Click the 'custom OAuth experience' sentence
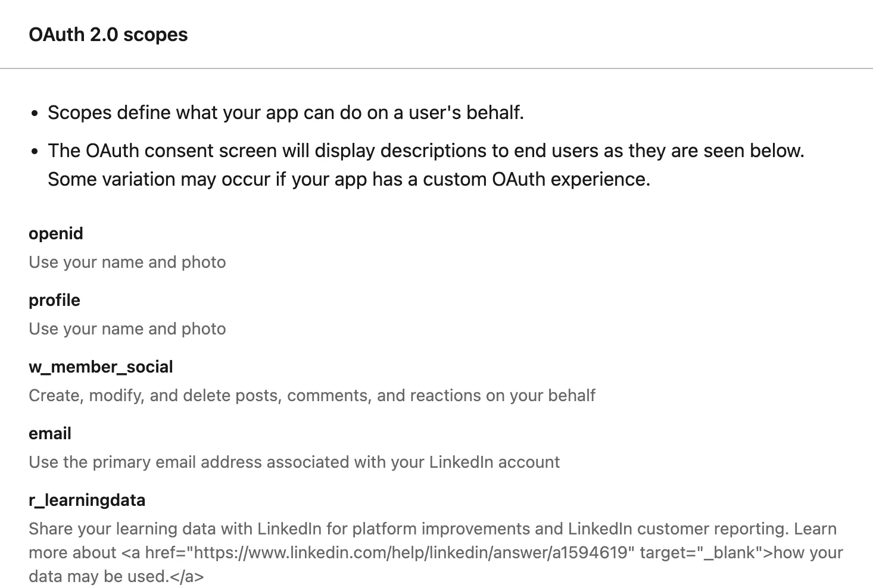The image size is (873, 588). pyautogui.click(x=349, y=179)
